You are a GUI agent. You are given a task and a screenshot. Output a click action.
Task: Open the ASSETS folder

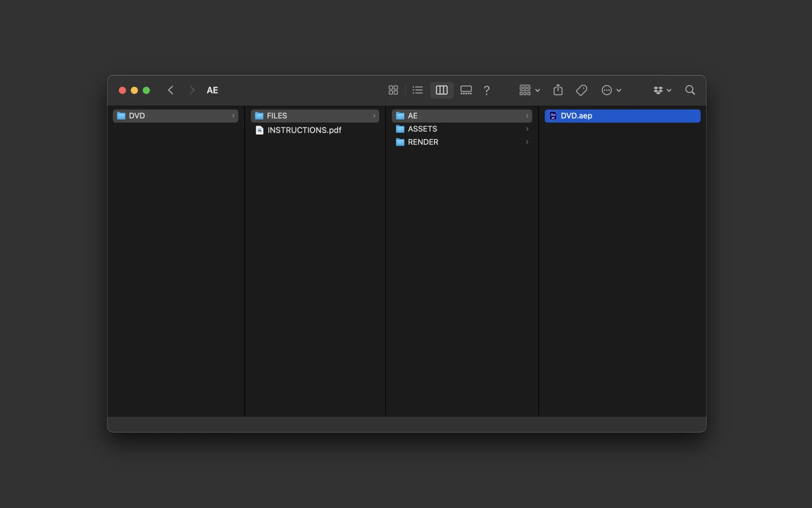tap(422, 129)
